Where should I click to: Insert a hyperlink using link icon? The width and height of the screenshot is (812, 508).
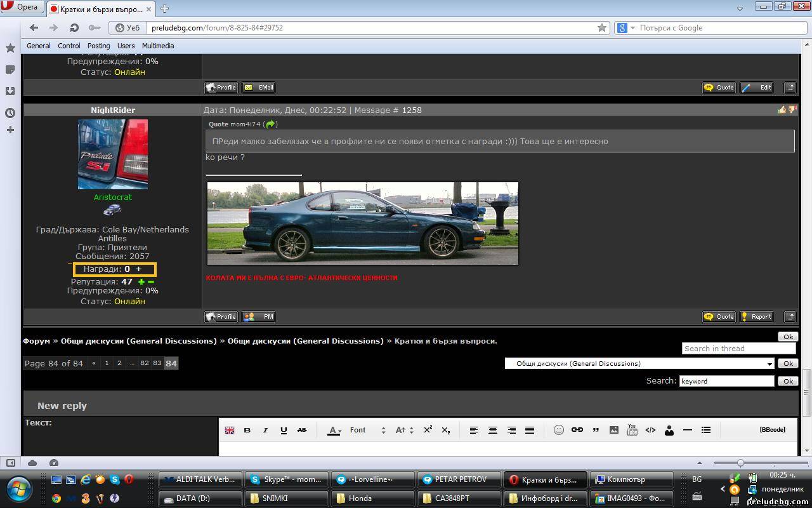pyautogui.click(x=577, y=430)
